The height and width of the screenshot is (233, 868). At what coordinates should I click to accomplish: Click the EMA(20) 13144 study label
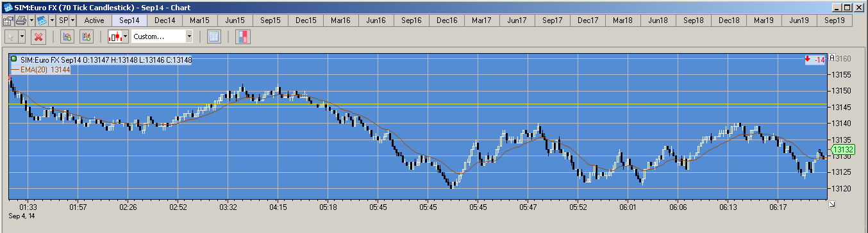(45, 70)
